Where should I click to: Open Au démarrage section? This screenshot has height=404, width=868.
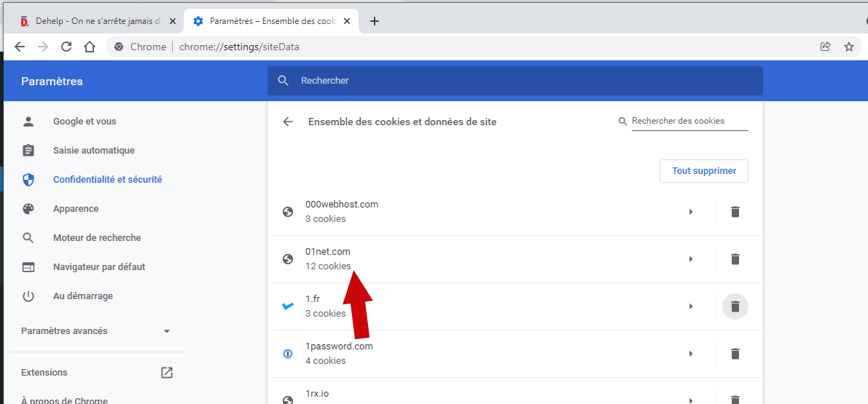(x=83, y=296)
